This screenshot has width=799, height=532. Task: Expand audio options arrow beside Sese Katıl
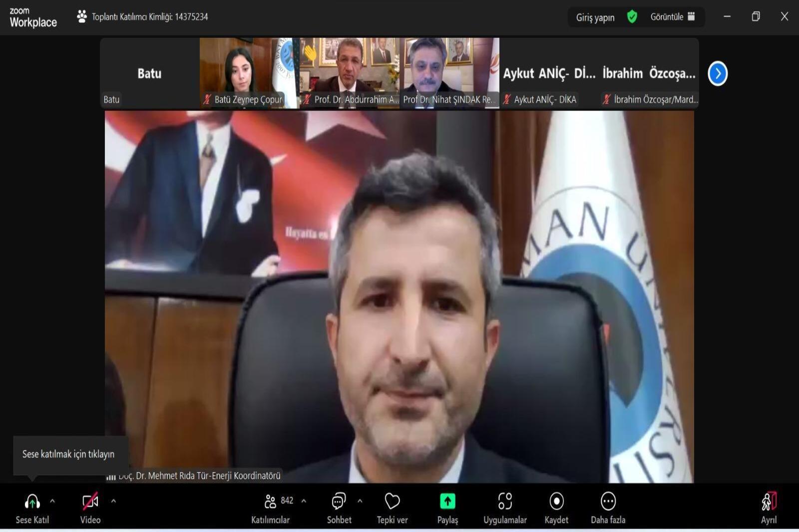pos(52,501)
